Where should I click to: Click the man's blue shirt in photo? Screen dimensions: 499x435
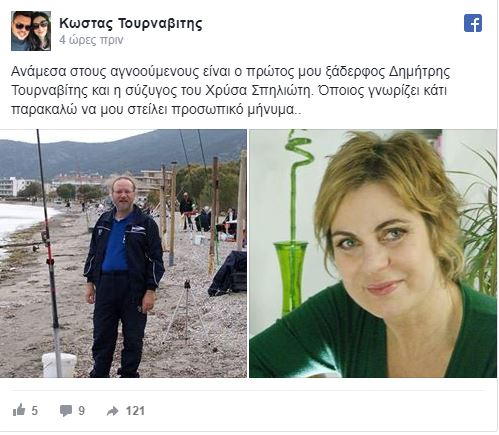[116, 245]
